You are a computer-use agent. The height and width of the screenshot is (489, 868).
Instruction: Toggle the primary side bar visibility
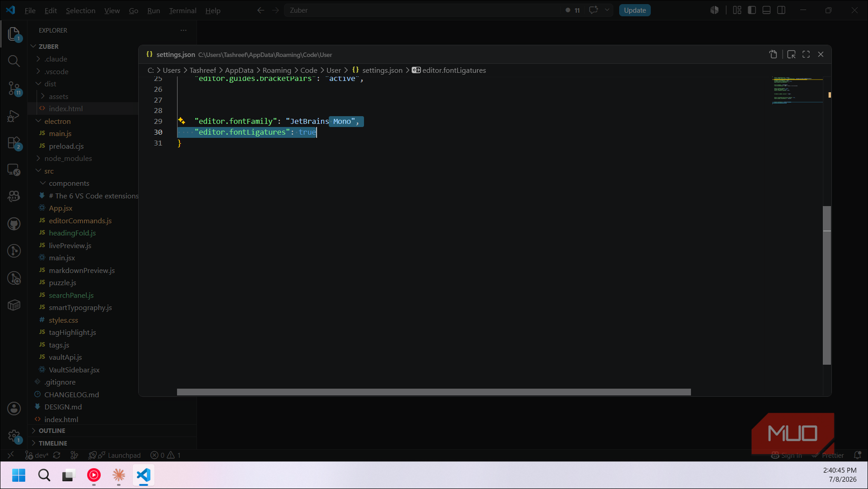click(x=752, y=10)
